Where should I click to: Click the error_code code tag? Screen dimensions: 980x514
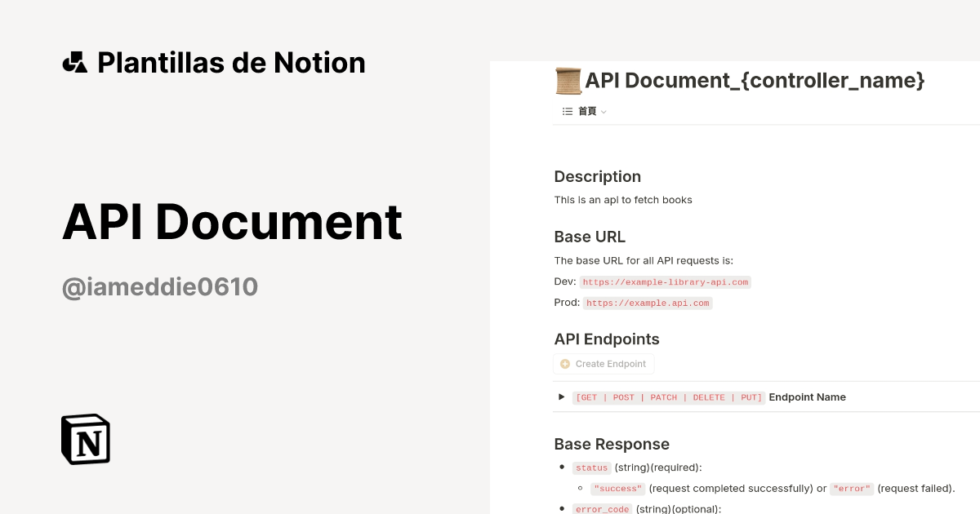(x=602, y=509)
